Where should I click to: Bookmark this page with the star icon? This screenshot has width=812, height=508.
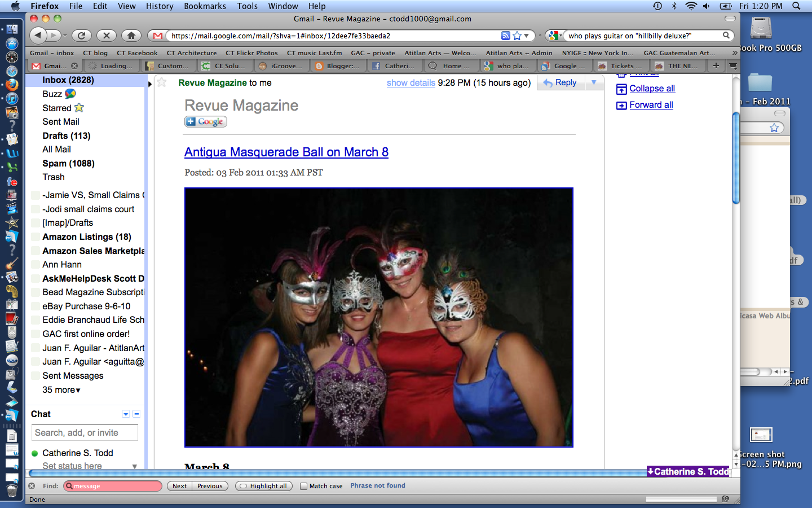[517, 36]
